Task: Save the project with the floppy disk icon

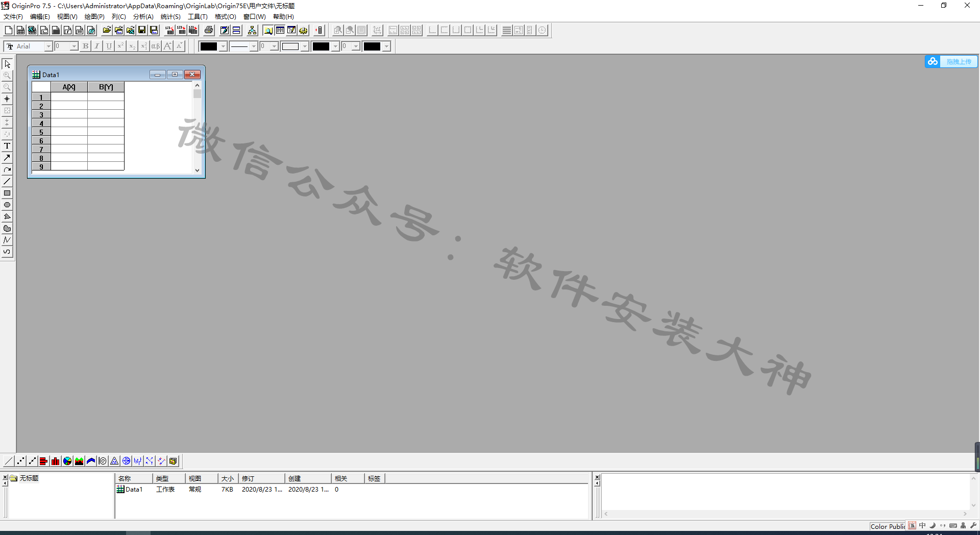Action: pos(142,30)
